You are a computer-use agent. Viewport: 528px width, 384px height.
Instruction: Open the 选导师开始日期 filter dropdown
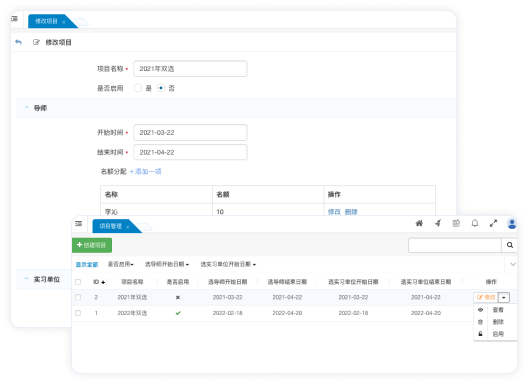pyautogui.click(x=167, y=264)
